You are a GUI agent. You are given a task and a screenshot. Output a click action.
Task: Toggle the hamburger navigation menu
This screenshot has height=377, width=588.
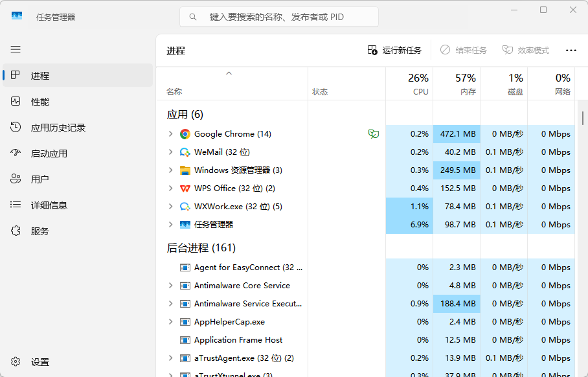(x=16, y=49)
